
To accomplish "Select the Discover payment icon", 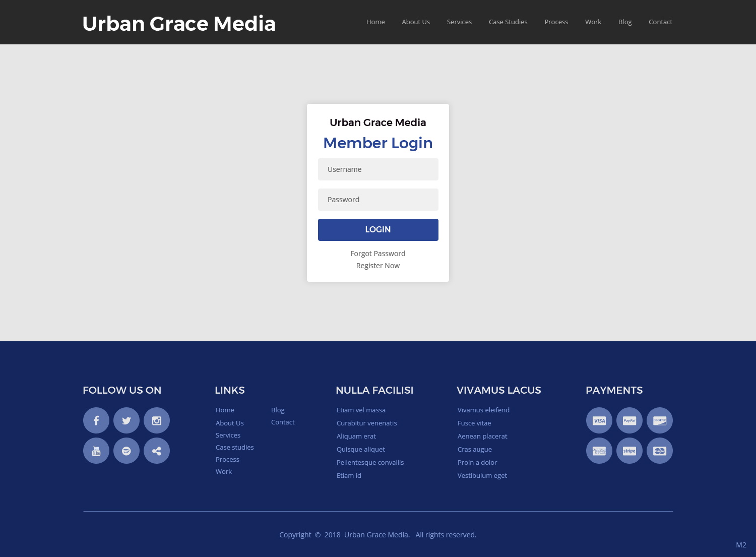I will [659, 420].
